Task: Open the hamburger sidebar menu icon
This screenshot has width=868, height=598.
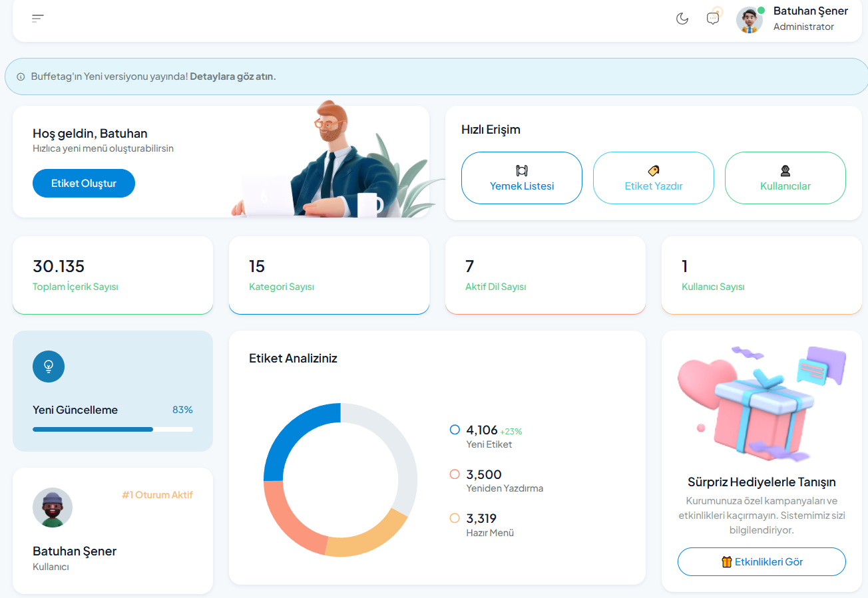Action: (x=38, y=19)
